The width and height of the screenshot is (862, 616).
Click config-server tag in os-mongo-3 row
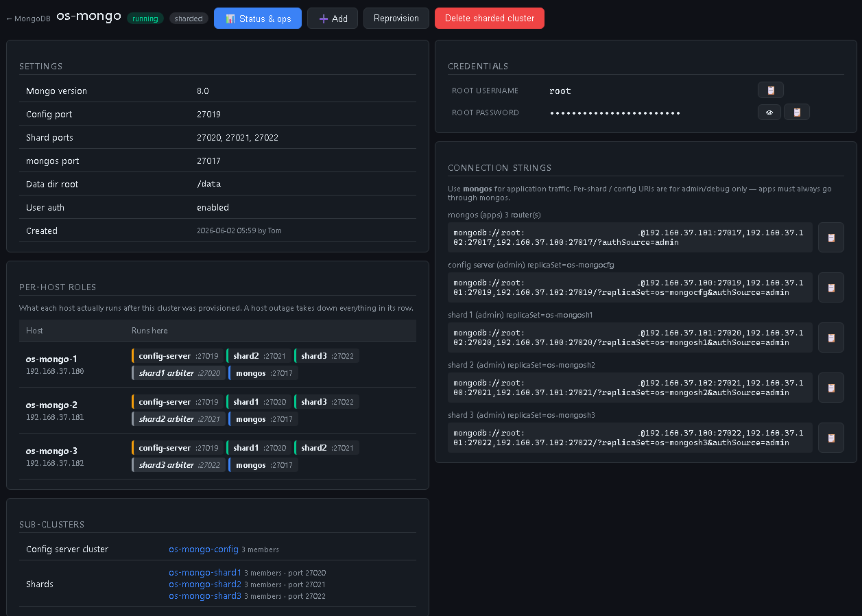[x=178, y=448]
